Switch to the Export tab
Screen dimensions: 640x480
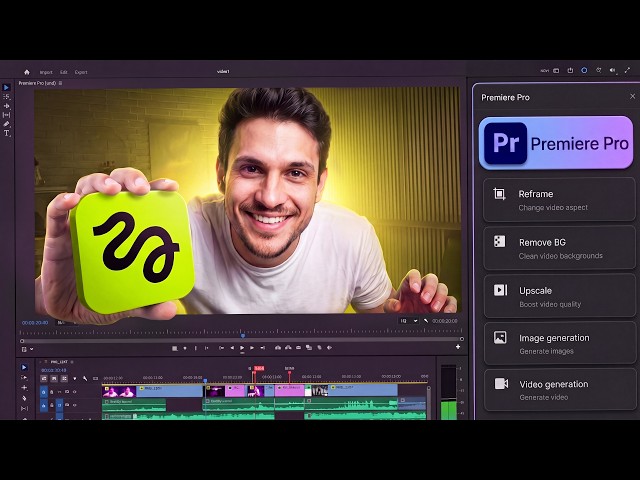click(x=81, y=72)
